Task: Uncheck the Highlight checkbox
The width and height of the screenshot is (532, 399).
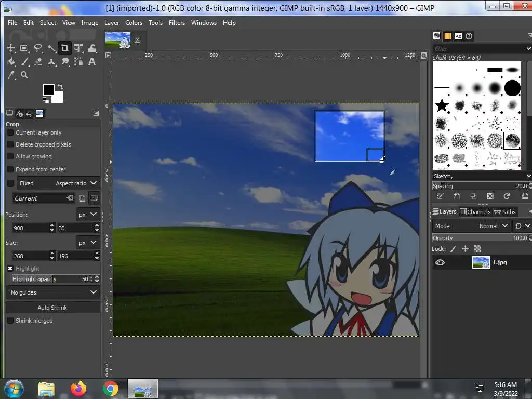Action: 10,269
